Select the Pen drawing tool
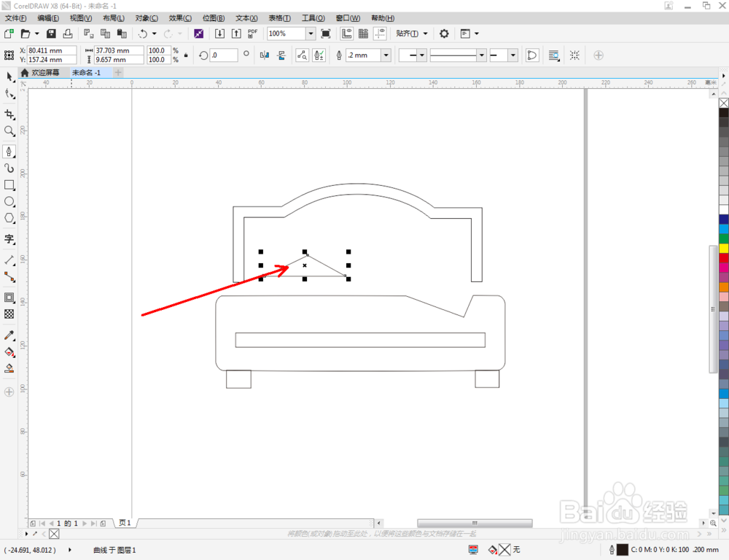The width and height of the screenshot is (729, 560). (9, 152)
